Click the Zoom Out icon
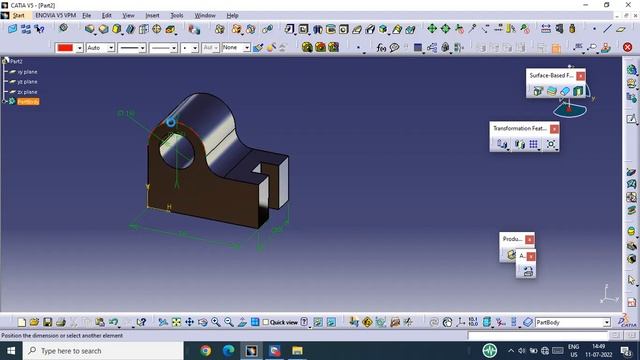 [x=229, y=322]
